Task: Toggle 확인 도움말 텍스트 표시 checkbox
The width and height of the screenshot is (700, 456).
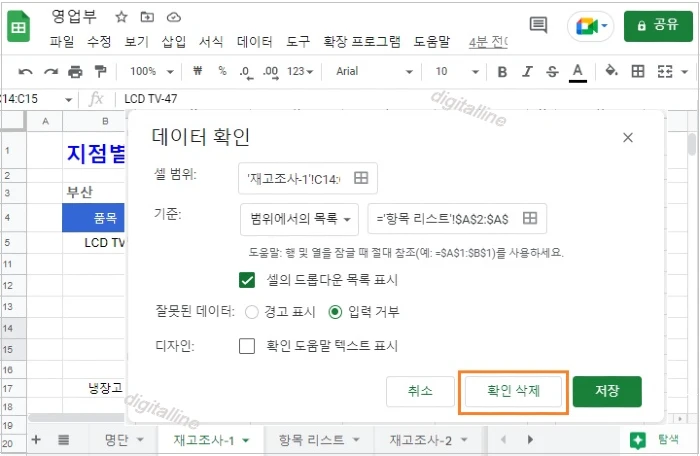Action: click(247, 346)
